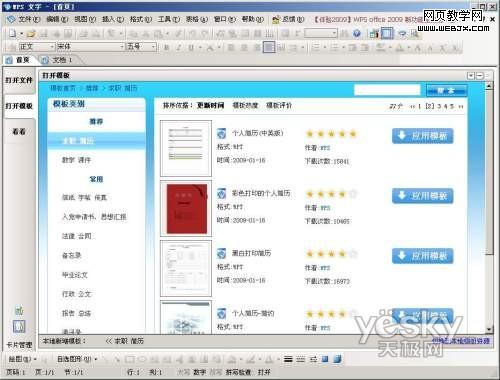Click 应用模板 for 彩色打印的个人简历
The image size is (500, 380).
click(x=422, y=196)
